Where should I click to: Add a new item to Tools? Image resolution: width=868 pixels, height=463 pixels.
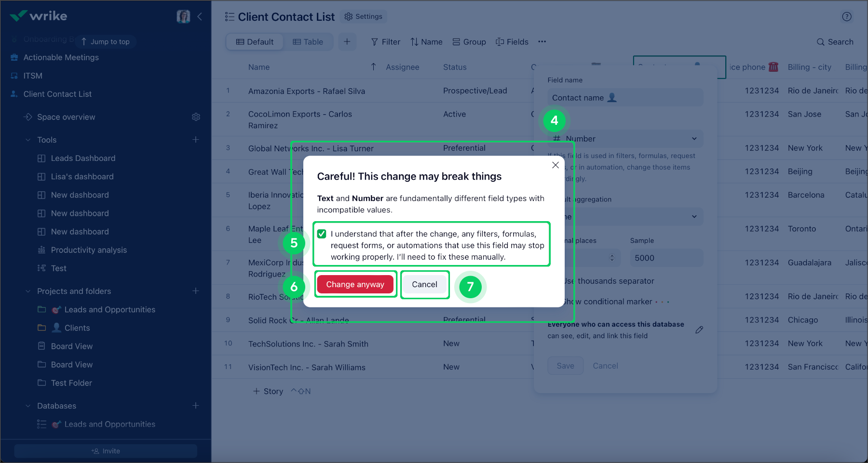tap(196, 140)
